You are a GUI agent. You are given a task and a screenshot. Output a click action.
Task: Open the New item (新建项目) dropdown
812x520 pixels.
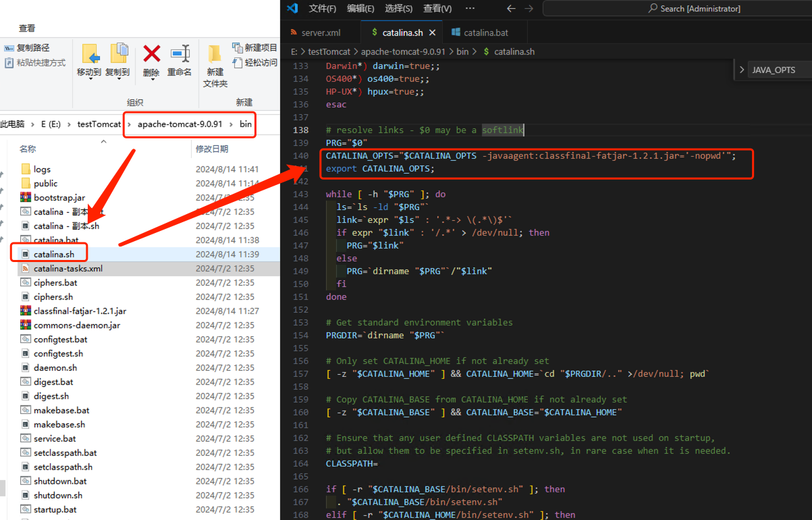coord(254,48)
